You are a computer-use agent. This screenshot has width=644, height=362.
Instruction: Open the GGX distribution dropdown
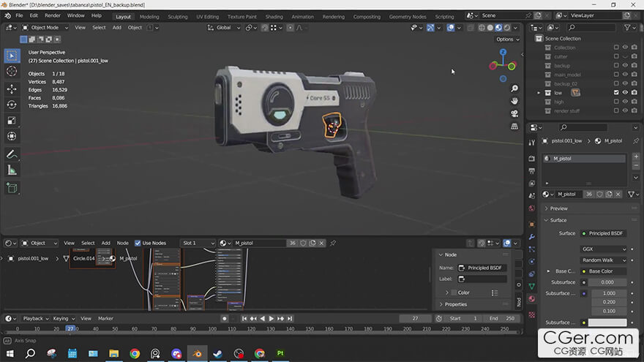click(604, 249)
